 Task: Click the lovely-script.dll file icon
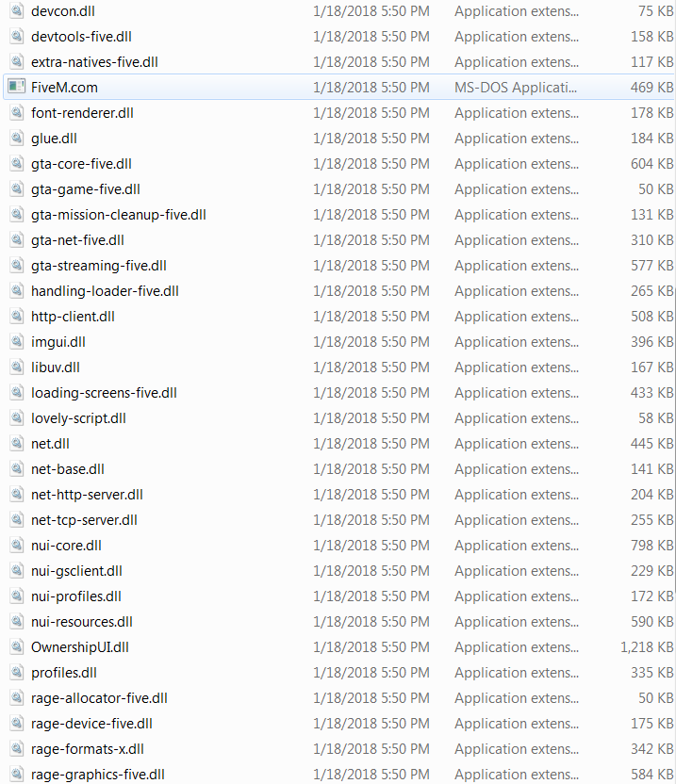17,418
